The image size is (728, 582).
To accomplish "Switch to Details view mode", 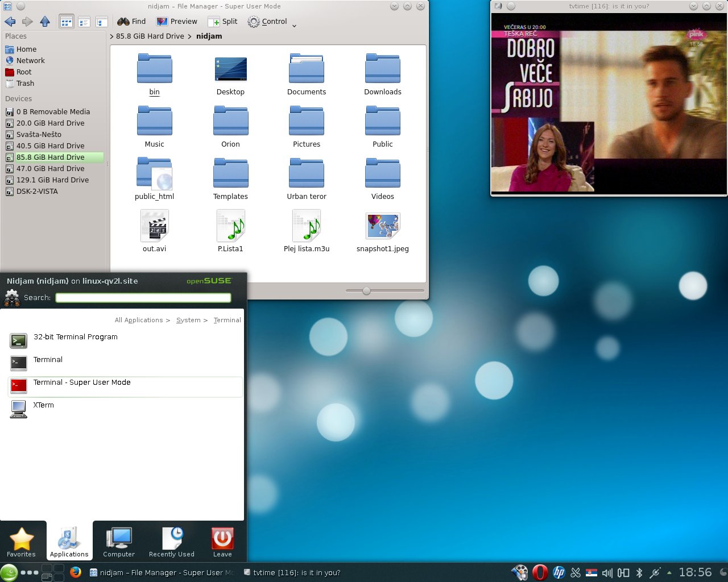I will pos(102,22).
